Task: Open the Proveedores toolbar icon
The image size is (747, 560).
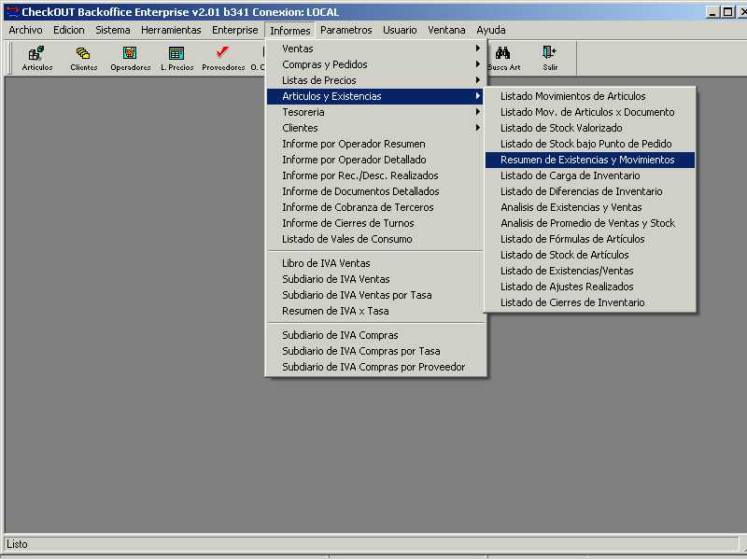Action: tap(223, 58)
